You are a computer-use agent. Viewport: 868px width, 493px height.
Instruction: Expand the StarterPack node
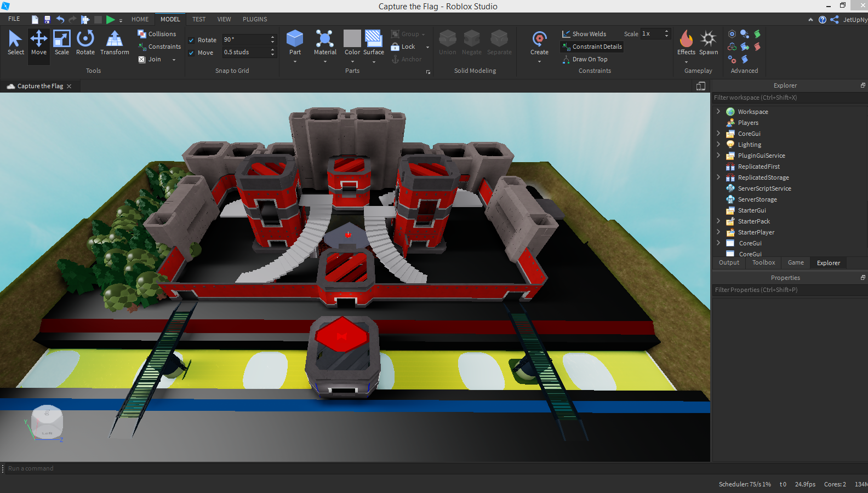coord(718,221)
